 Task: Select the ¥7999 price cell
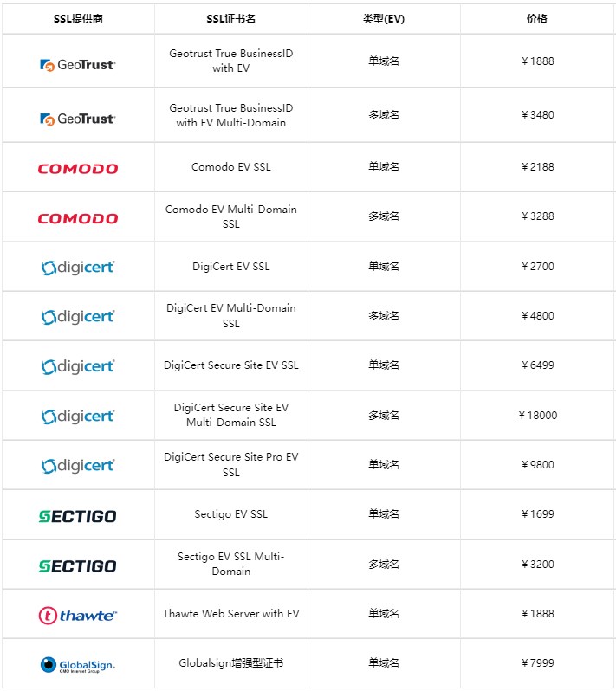(x=537, y=663)
